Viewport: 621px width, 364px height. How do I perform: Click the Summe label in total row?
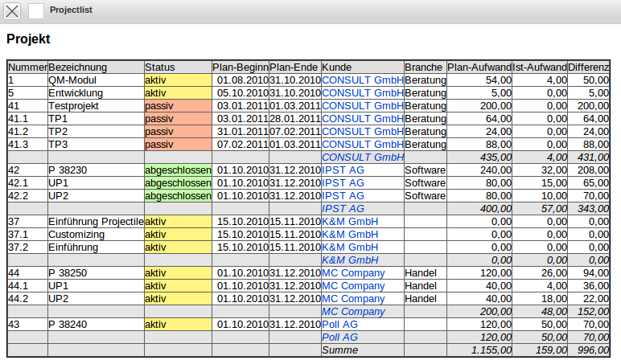[339, 350]
